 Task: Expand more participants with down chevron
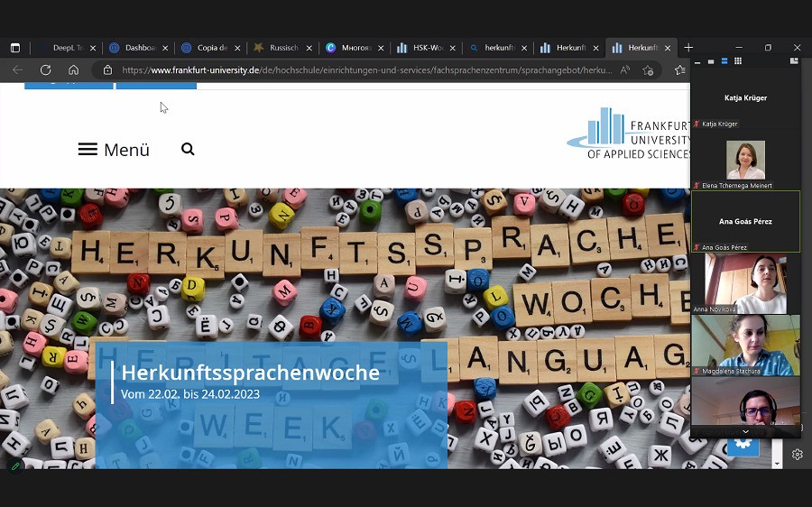coord(745,431)
